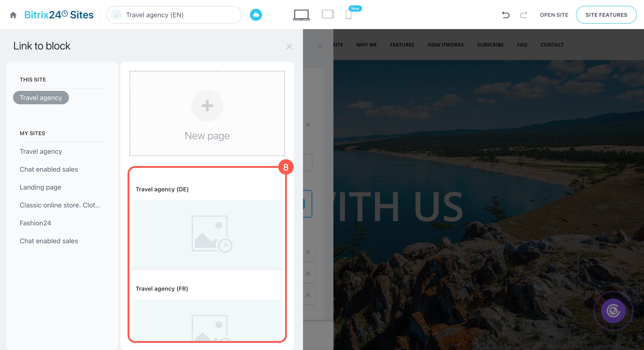Select the last Chat enabled sales site
This screenshot has height=350, width=644.
click(49, 241)
